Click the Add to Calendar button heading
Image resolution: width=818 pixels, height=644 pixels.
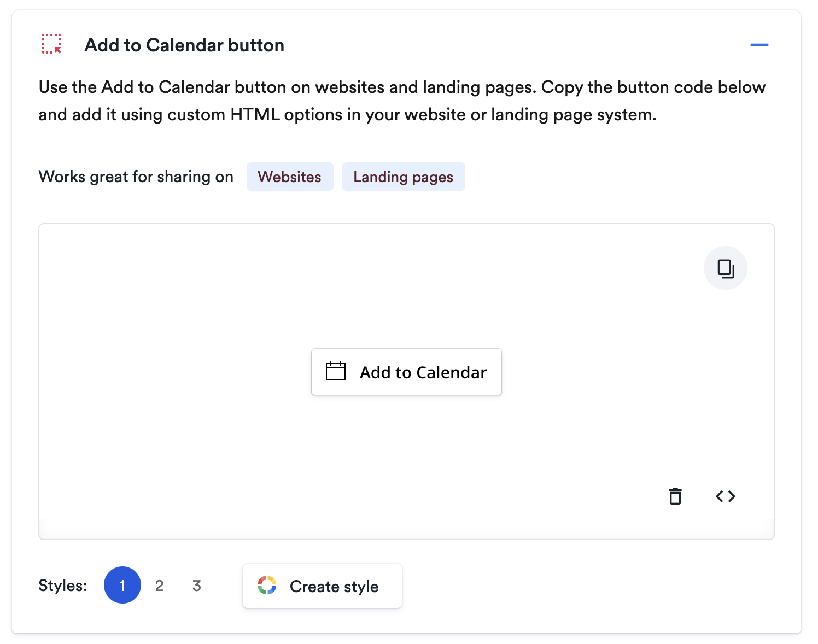point(184,45)
